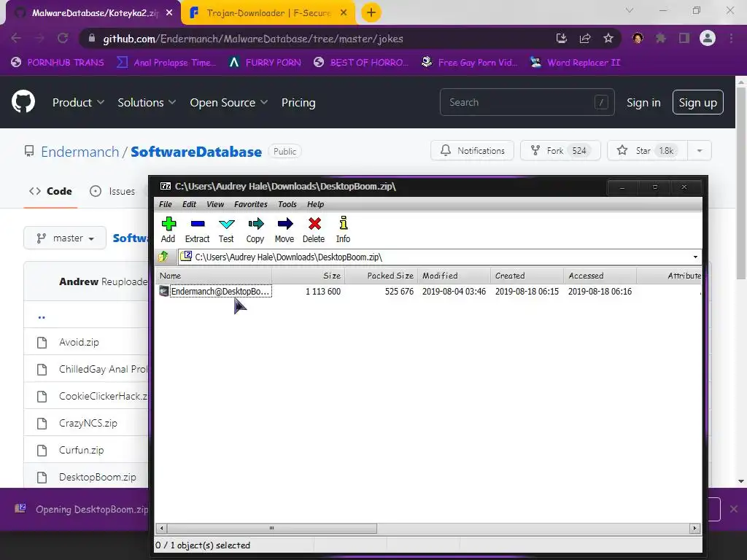Dismiss the download bar with its X
This screenshot has height=560, width=747.
pyautogui.click(x=734, y=509)
